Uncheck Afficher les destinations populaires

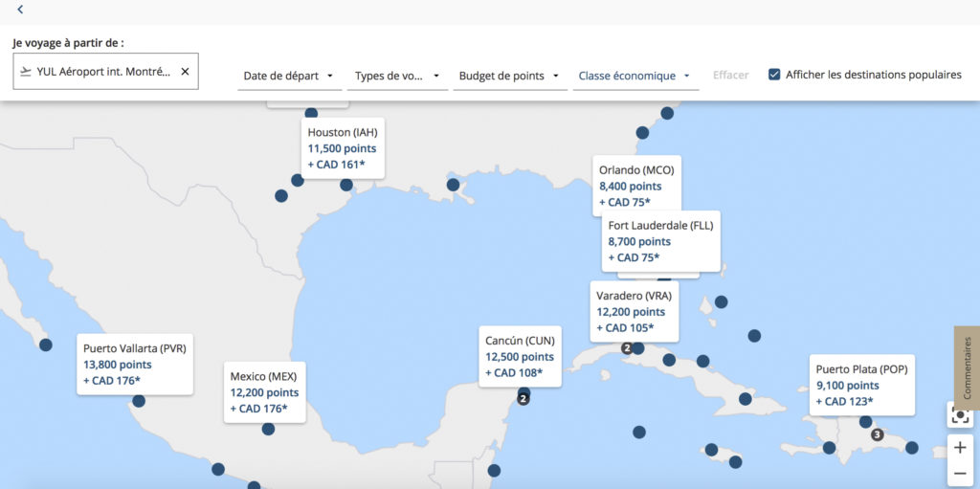774,75
